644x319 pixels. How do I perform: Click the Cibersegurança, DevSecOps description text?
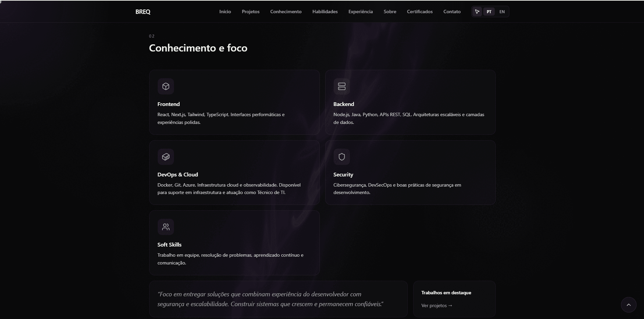tap(397, 189)
